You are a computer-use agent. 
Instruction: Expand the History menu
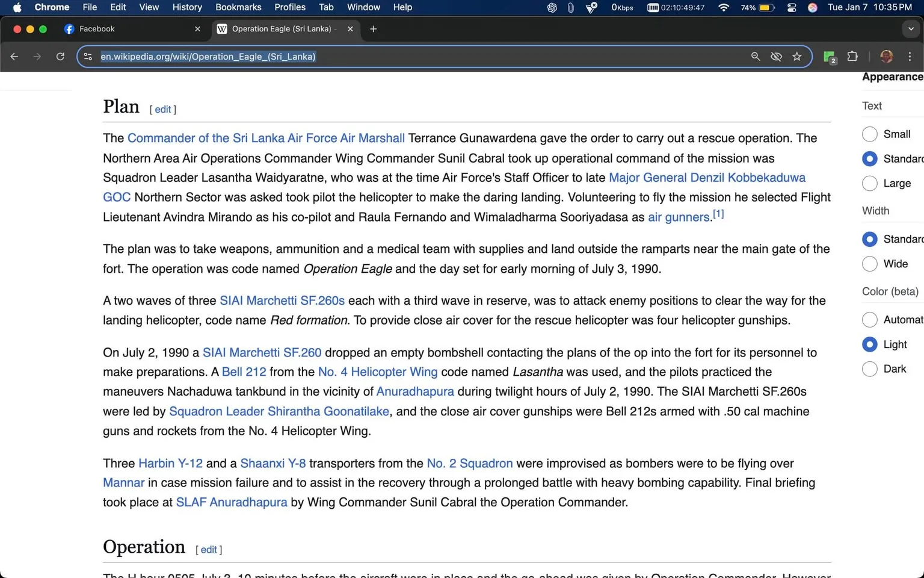point(186,7)
